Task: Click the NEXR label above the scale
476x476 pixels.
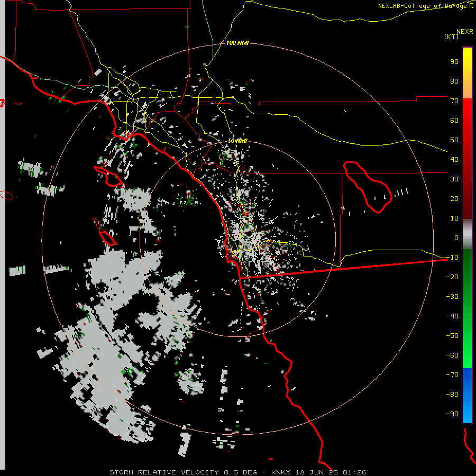Action: click(x=465, y=32)
